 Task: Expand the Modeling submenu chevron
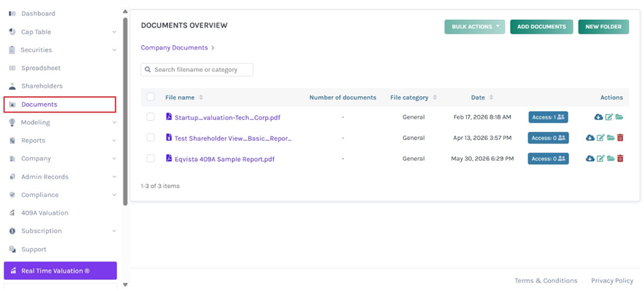tap(114, 122)
